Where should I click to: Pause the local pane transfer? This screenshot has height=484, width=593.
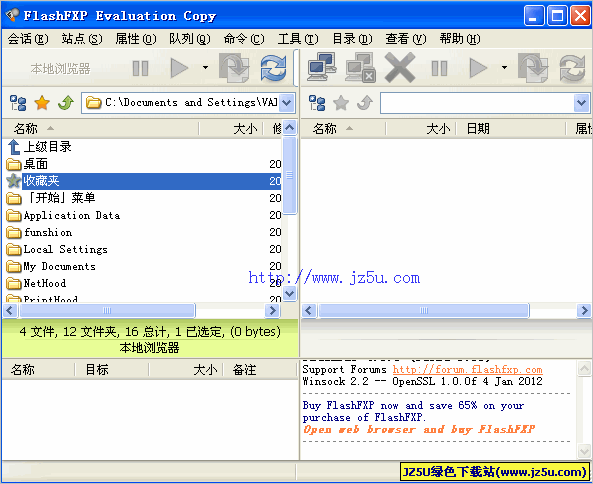click(x=140, y=68)
